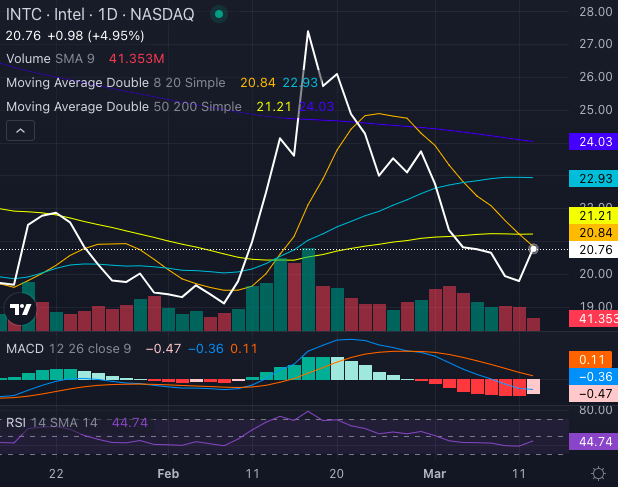Click the orange 0.11 MACD axis label
Screen dimensions: 618x487
(592, 358)
